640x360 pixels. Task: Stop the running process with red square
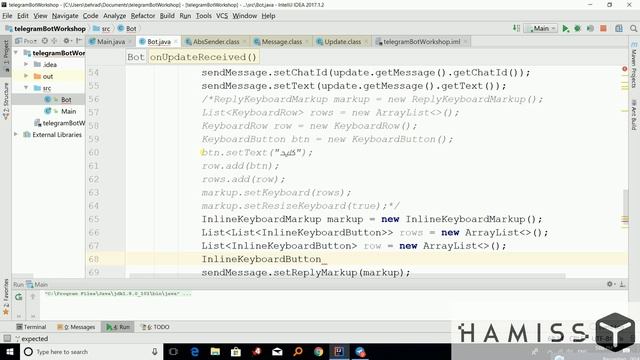603,29
